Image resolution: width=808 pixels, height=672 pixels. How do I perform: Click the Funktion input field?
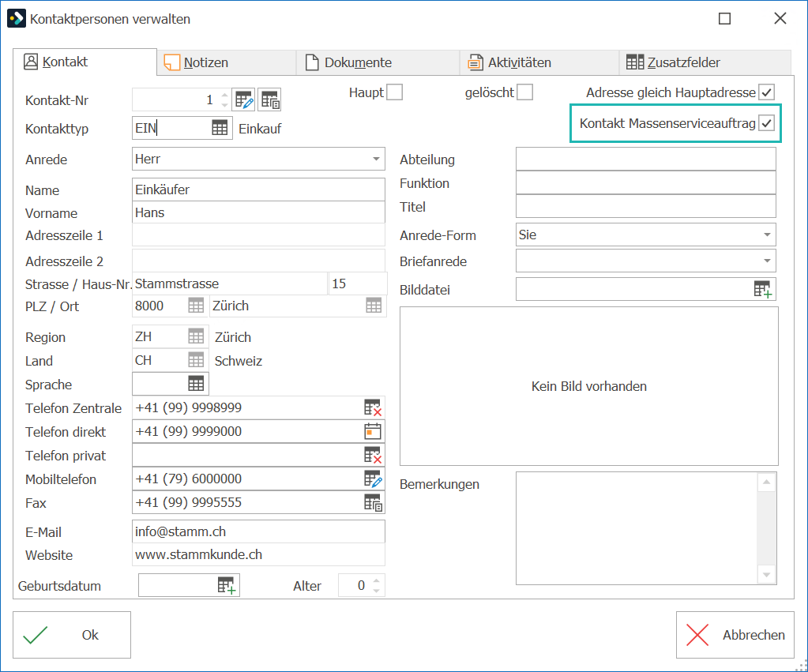coord(645,182)
